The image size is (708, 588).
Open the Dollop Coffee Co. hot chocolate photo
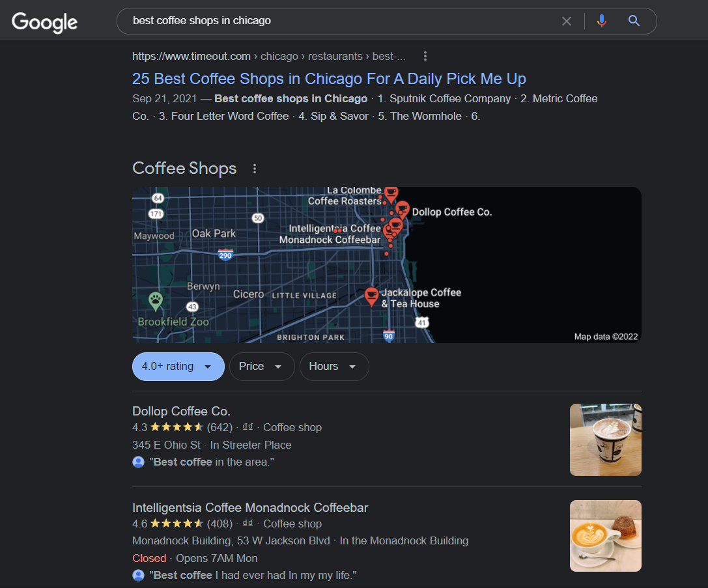coord(606,440)
